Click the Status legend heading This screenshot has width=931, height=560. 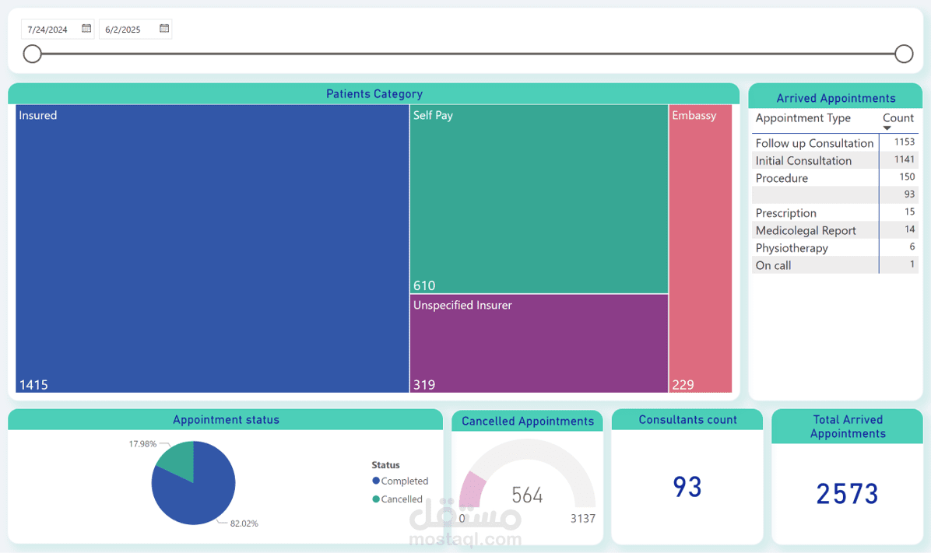tap(385, 465)
